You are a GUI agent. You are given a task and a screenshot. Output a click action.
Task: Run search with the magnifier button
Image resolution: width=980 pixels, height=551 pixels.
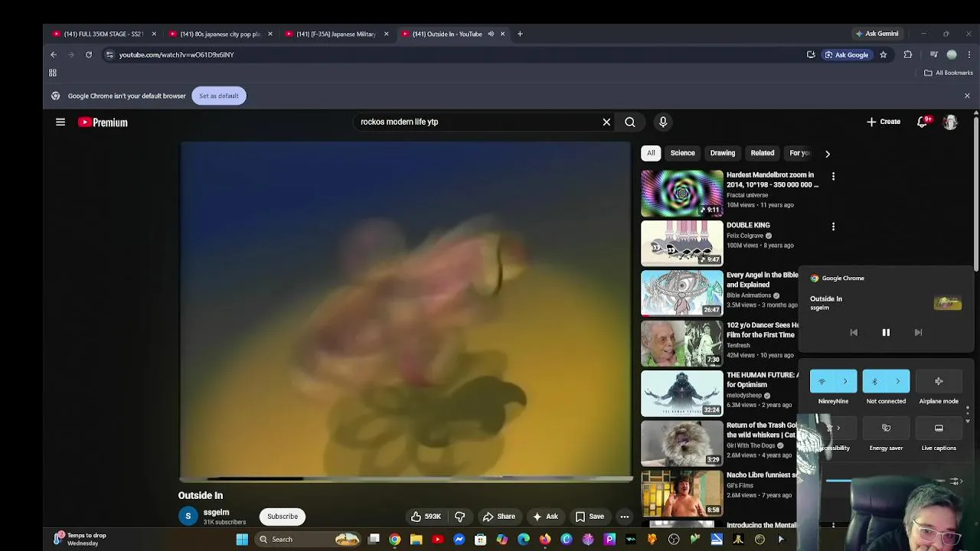630,122
